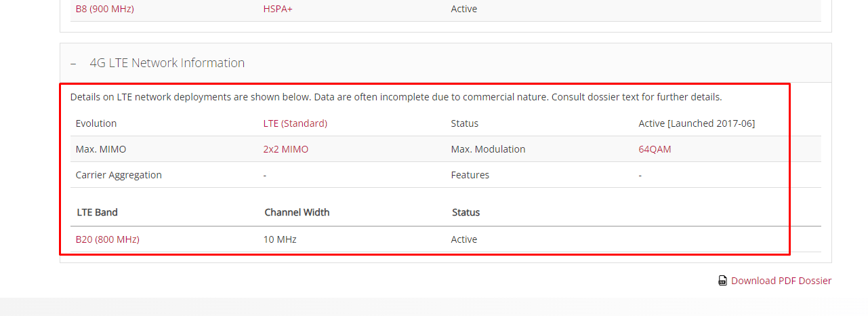Viewport: 868px width, 316px height.
Task: Click the LTE deployments description text
Action: point(396,97)
